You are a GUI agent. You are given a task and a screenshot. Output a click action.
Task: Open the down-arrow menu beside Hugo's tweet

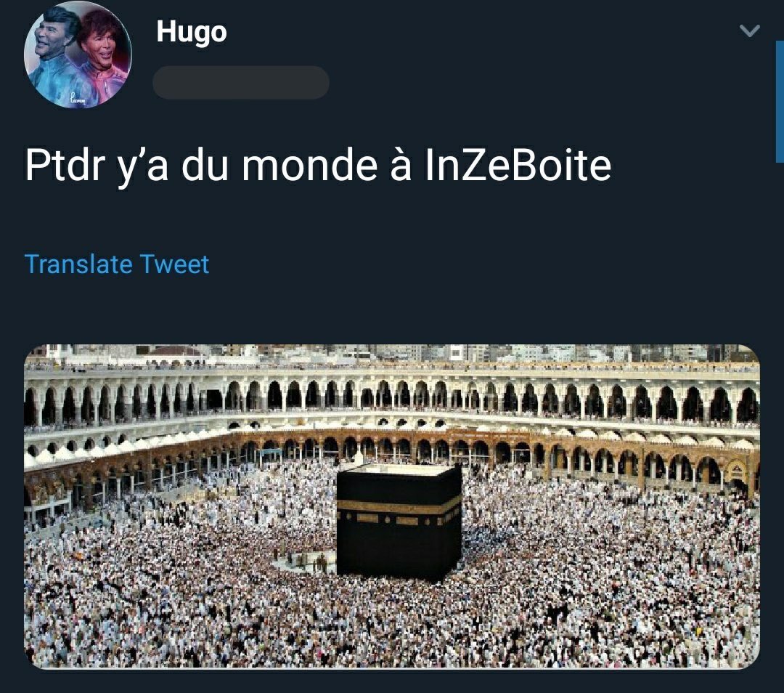[x=749, y=31]
